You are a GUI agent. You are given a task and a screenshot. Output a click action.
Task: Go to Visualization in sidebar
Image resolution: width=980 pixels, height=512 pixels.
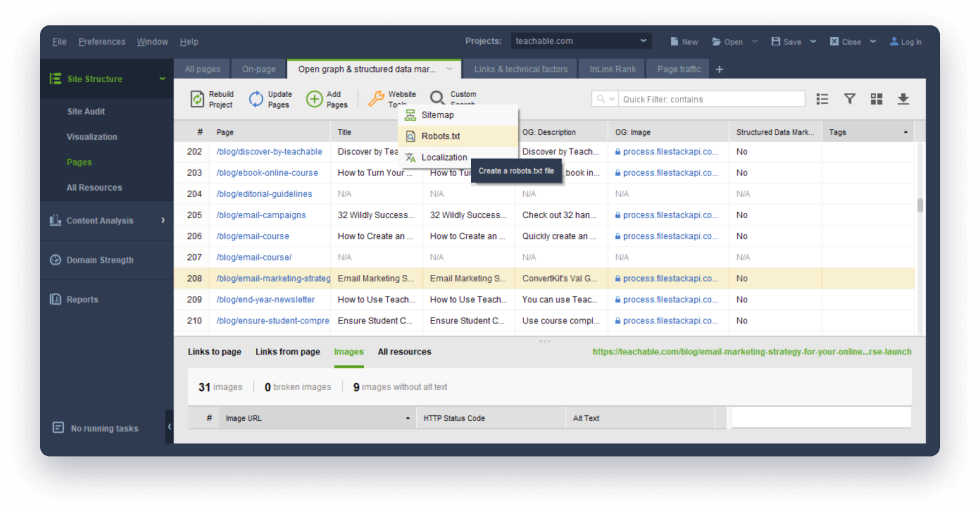pyautogui.click(x=92, y=136)
